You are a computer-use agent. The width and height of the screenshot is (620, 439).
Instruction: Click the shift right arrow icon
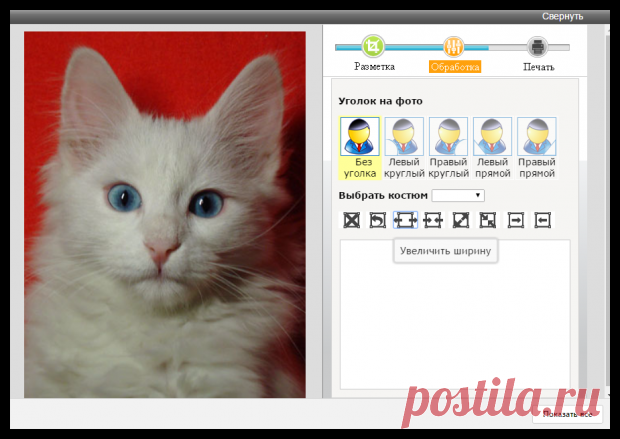516,220
